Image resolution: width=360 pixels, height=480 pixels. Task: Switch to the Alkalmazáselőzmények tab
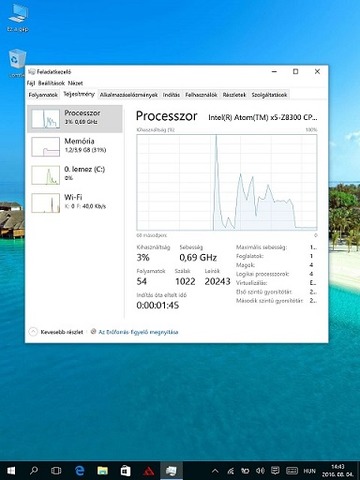click(129, 95)
